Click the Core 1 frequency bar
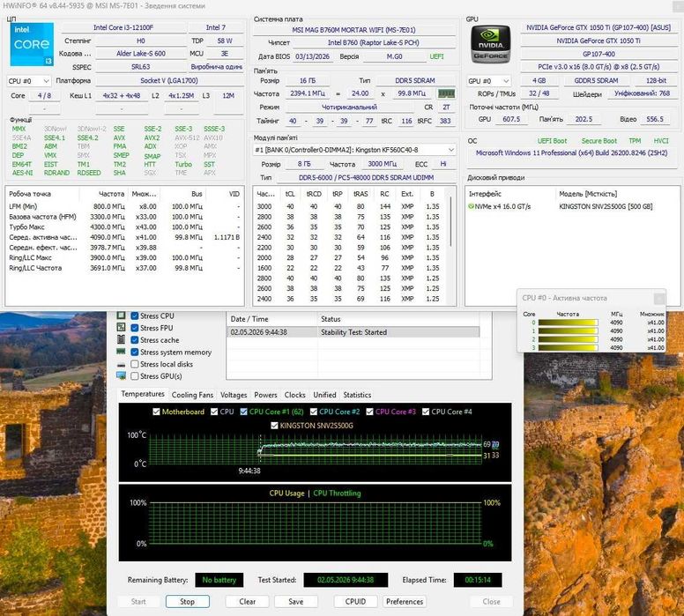684x616 pixels. (568, 331)
